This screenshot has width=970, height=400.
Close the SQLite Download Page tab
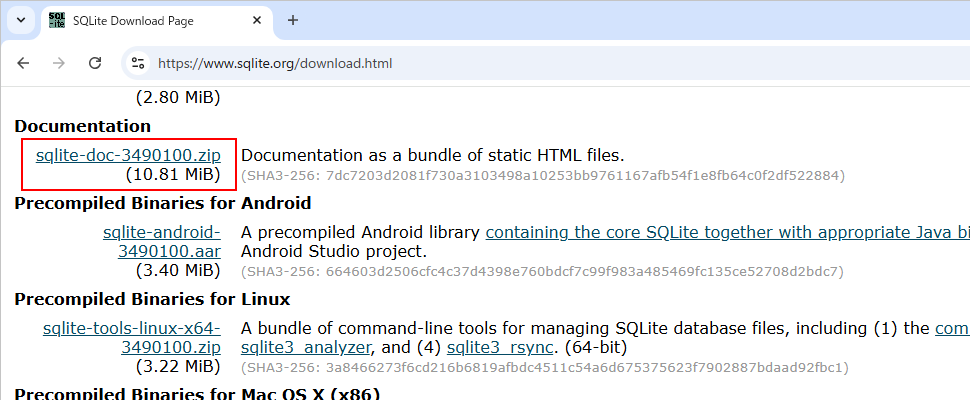(256, 21)
